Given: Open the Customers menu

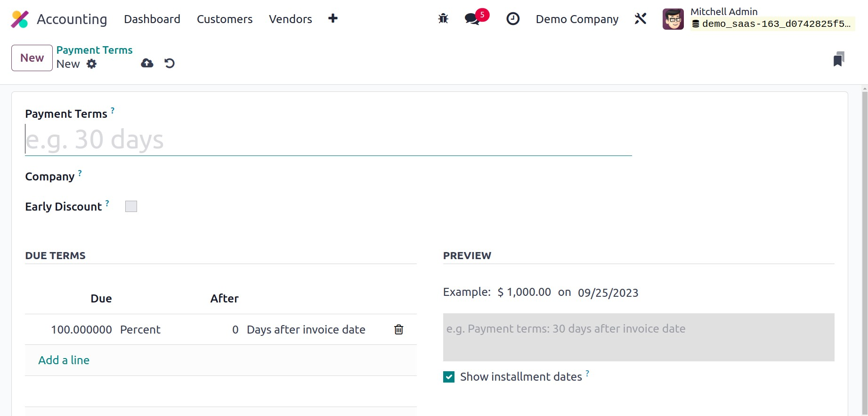Looking at the screenshot, I should [x=225, y=19].
